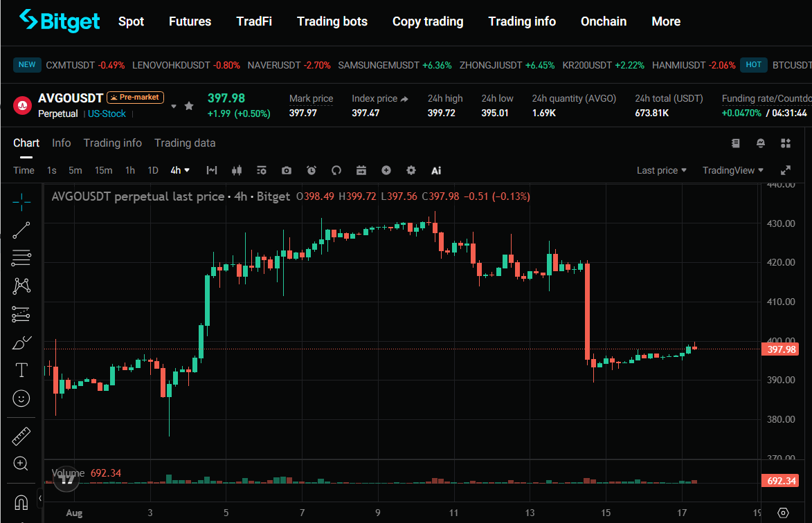Open the Trading bots menu

click(x=332, y=21)
